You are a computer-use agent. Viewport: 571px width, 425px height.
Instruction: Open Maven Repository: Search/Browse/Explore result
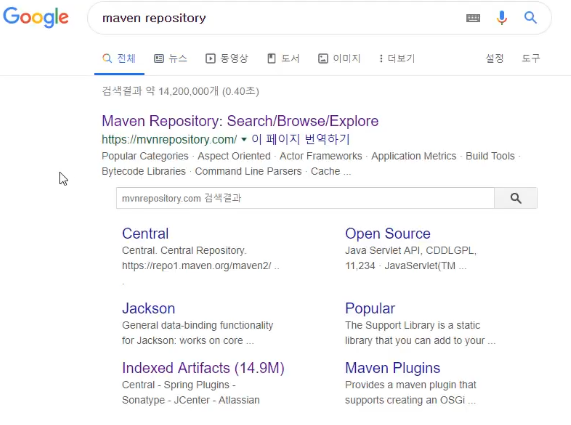click(240, 121)
